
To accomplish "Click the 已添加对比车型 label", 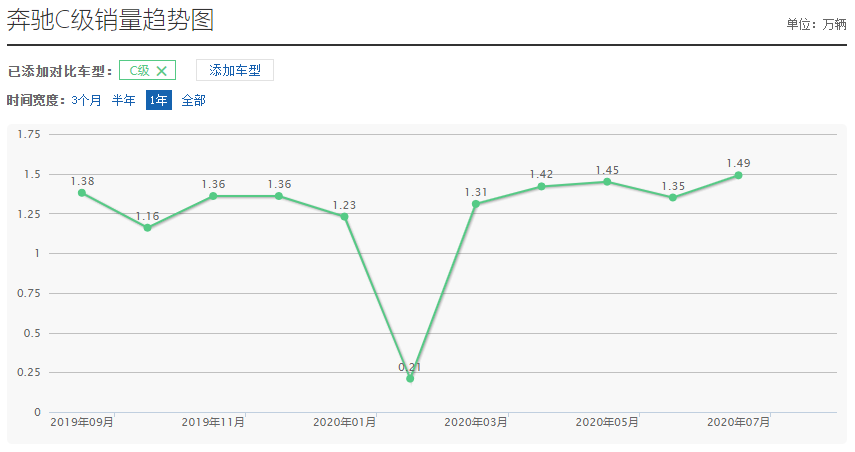I will pyautogui.click(x=59, y=71).
